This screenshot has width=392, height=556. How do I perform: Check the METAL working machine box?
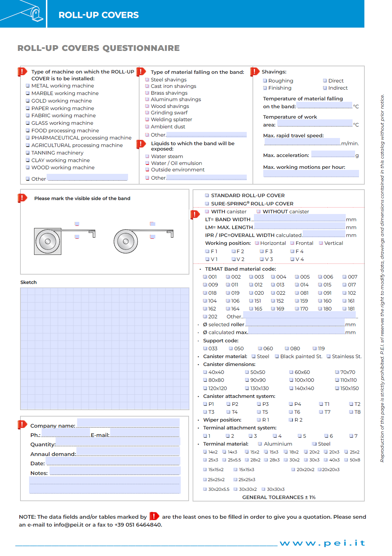28,86
